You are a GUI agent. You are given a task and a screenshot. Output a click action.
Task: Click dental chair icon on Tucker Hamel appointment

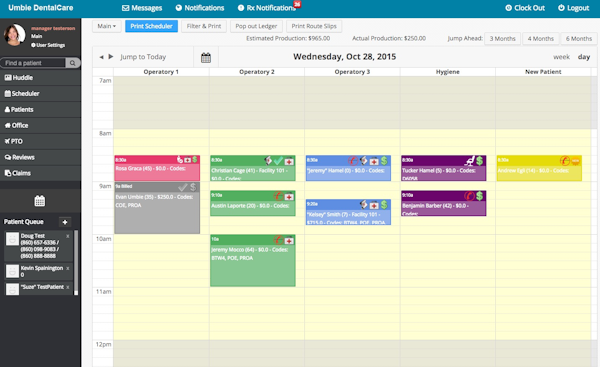(x=470, y=161)
